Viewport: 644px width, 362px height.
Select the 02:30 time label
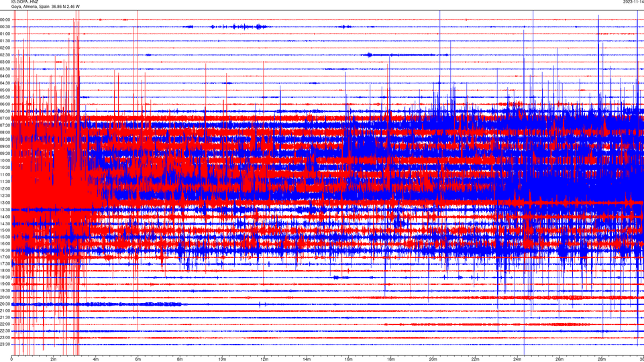(5, 54)
